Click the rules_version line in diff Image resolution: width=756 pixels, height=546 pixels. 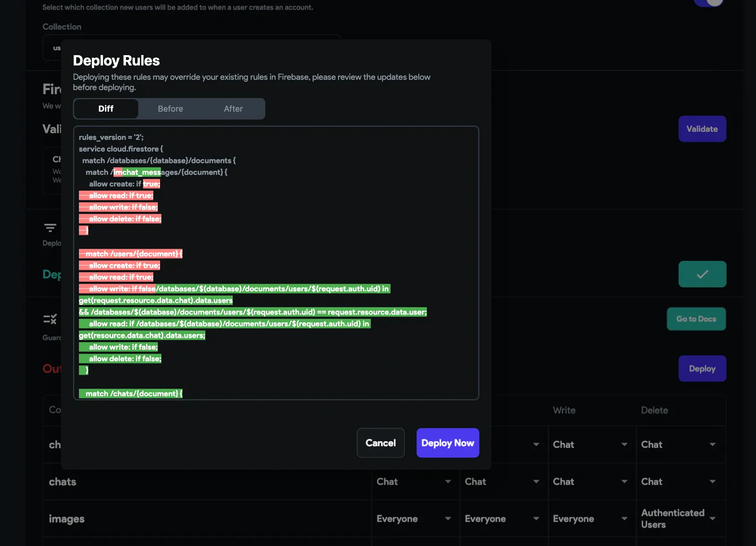pos(111,137)
